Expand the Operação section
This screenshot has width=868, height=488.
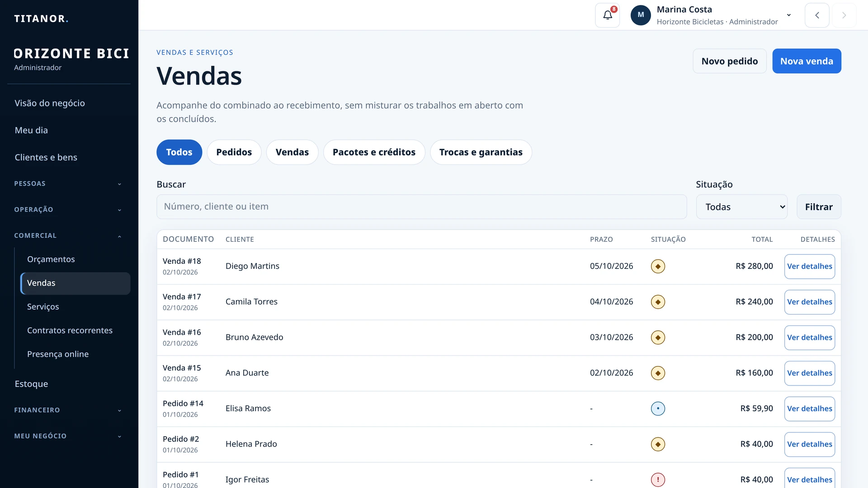[69, 210]
